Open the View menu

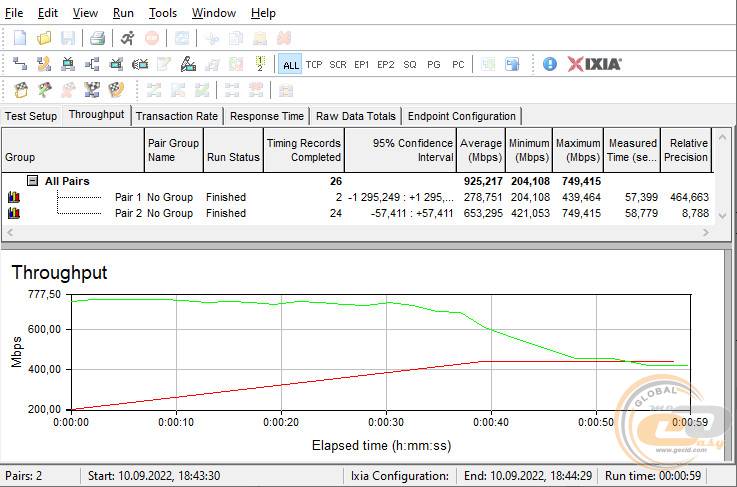click(x=85, y=13)
